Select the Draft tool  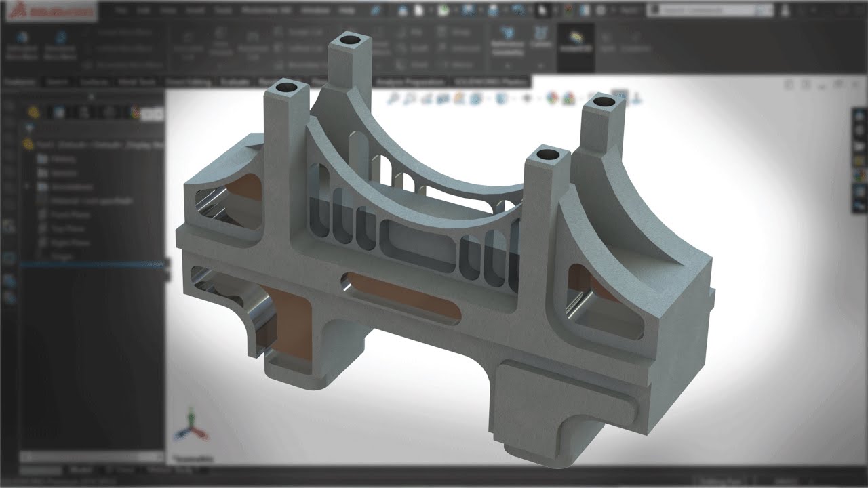[413, 48]
